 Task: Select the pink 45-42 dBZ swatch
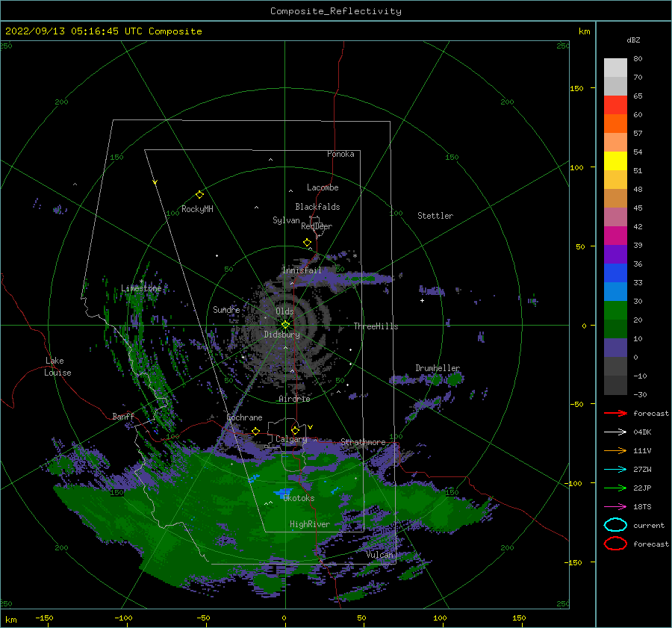click(615, 217)
